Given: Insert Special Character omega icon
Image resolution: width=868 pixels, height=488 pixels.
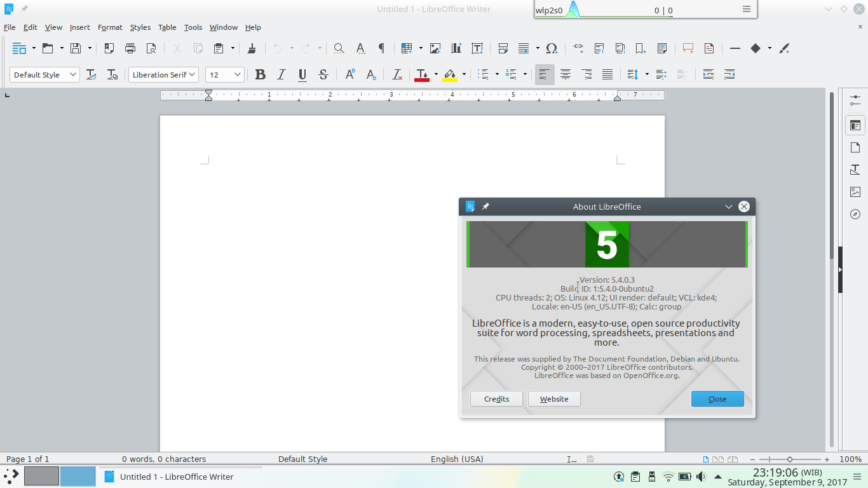Looking at the screenshot, I should (x=552, y=48).
